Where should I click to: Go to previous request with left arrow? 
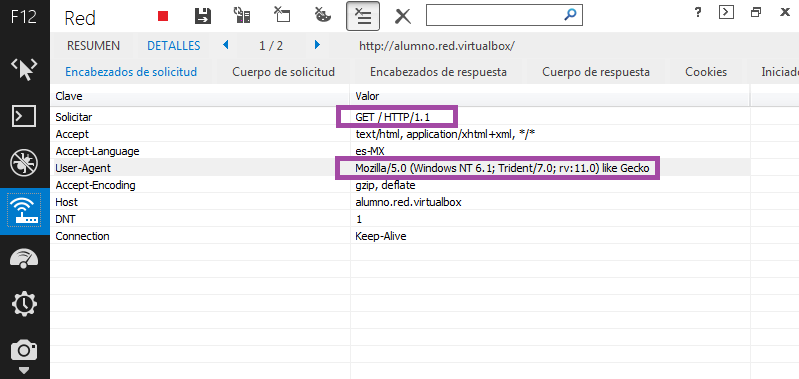[226, 45]
